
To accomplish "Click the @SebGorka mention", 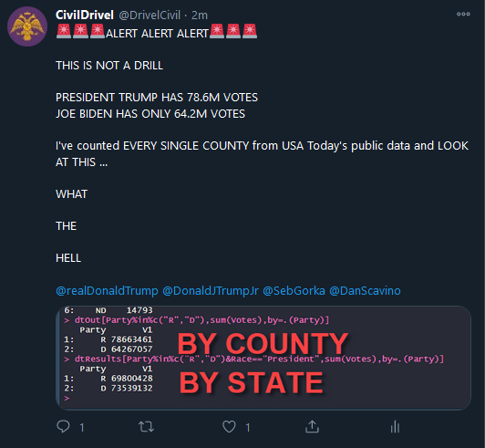I will click(x=294, y=291).
